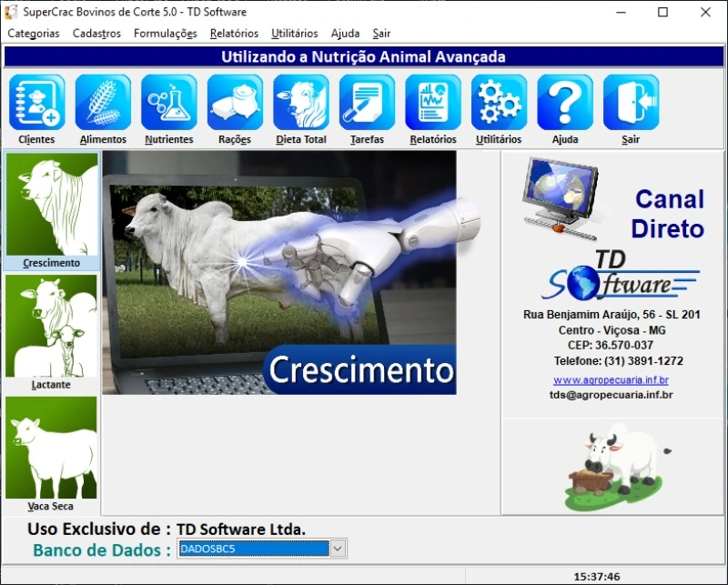Click the CEP: 36.570-037 text
The height and width of the screenshot is (585, 728).
coord(610,345)
